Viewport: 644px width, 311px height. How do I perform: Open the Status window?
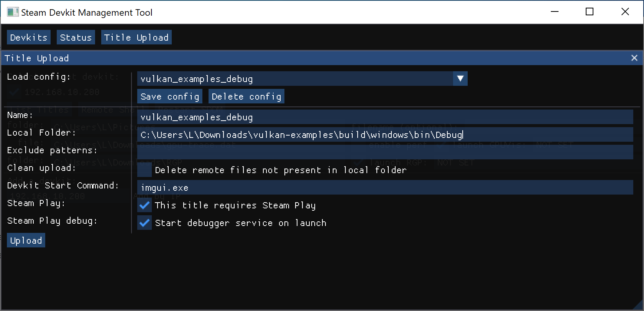pyautogui.click(x=76, y=38)
